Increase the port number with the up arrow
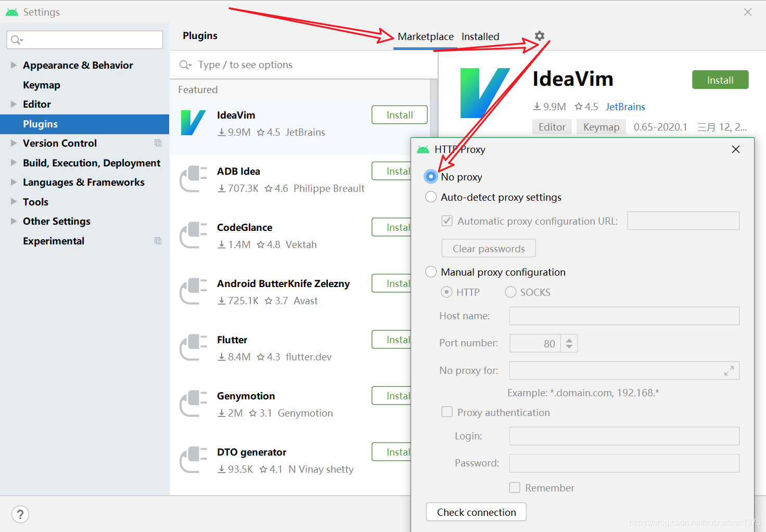The height and width of the screenshot is (532, 766). (x=569, y=340)
